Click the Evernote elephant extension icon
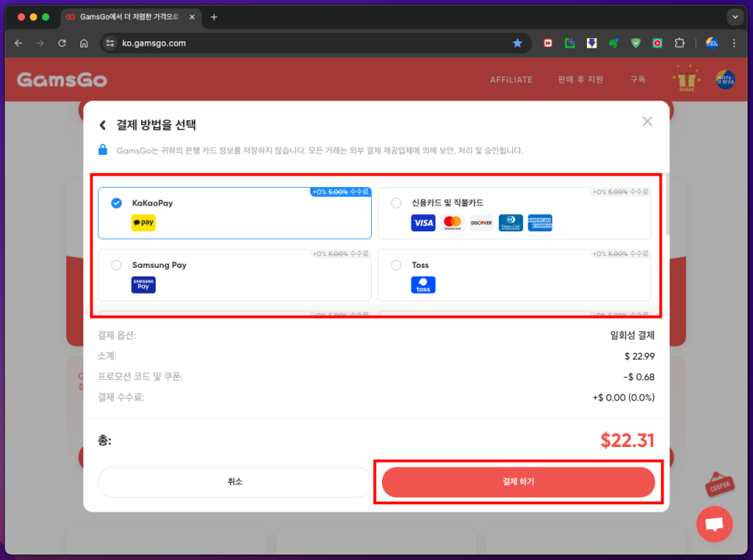This screenshot has width=753, height=560. [x=613, y=43]
